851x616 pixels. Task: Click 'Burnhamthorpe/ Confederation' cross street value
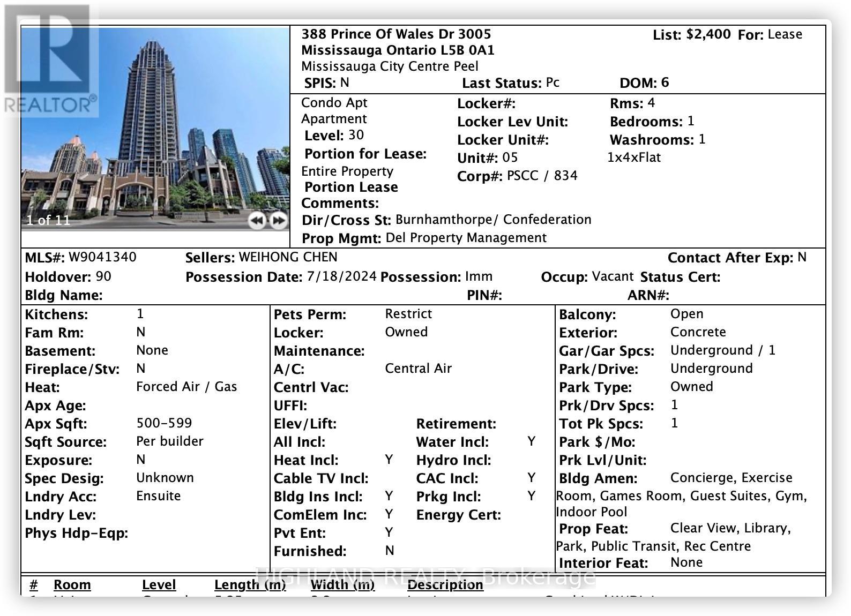[x=494, y=220]
